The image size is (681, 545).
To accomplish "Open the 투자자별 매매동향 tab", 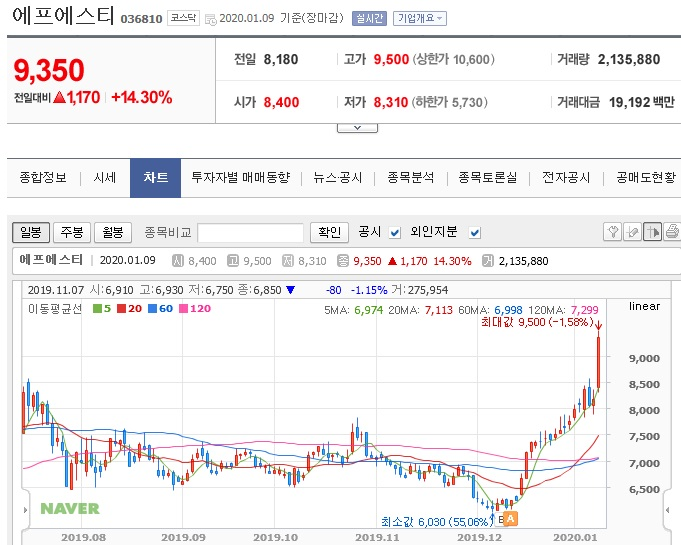I will click(x=241, y=178).
